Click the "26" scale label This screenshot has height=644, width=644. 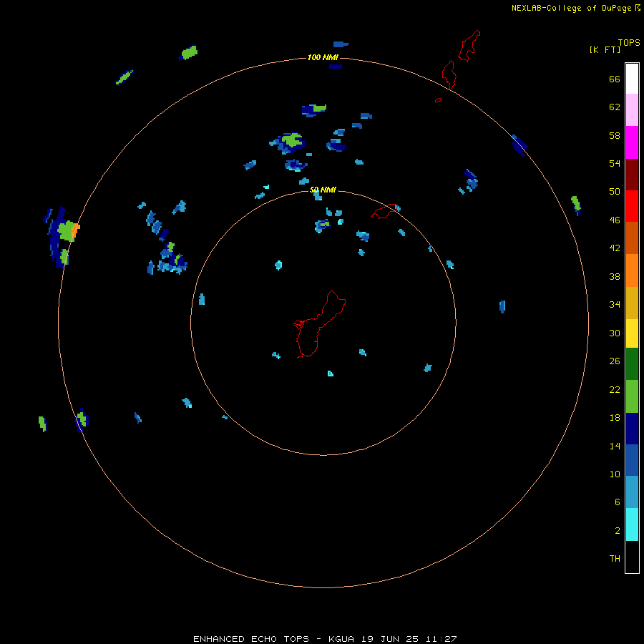coord(615,361)
